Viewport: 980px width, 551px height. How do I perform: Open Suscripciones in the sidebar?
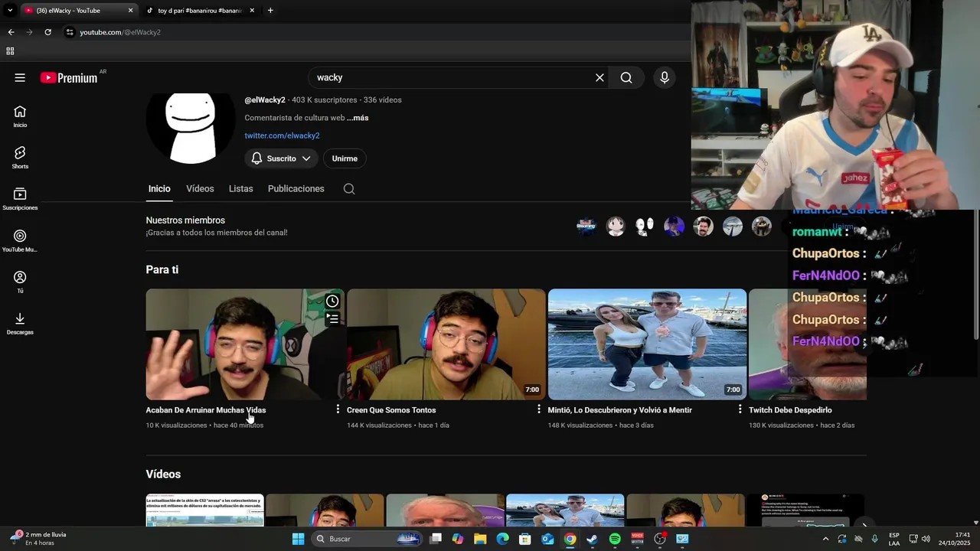(x=20, y=199)
